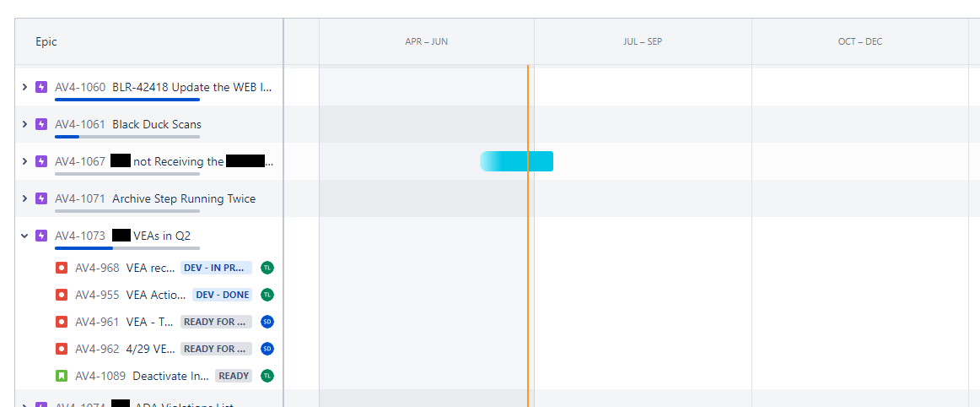Screen dimensions: 980x407
Task: Open the AV4-1060 issue key link
Action: [80, 87]
